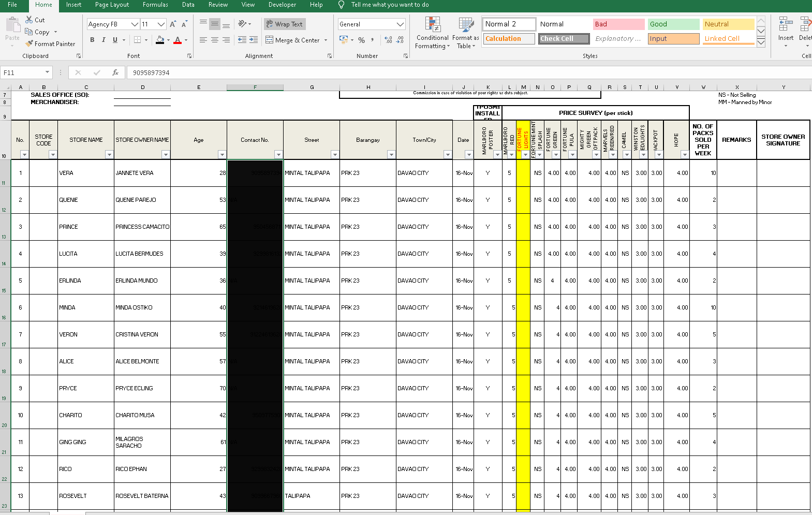Open the File menu

(x=12, y=5)
